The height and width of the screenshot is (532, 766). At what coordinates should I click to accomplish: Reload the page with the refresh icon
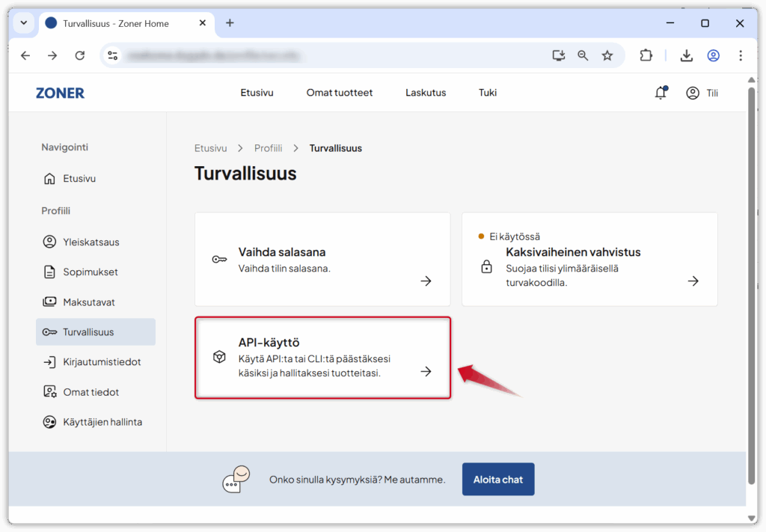(81, 55)
